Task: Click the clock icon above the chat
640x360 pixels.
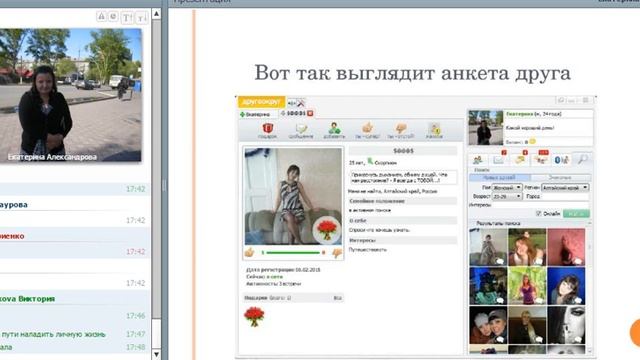Action: point(113,16)
